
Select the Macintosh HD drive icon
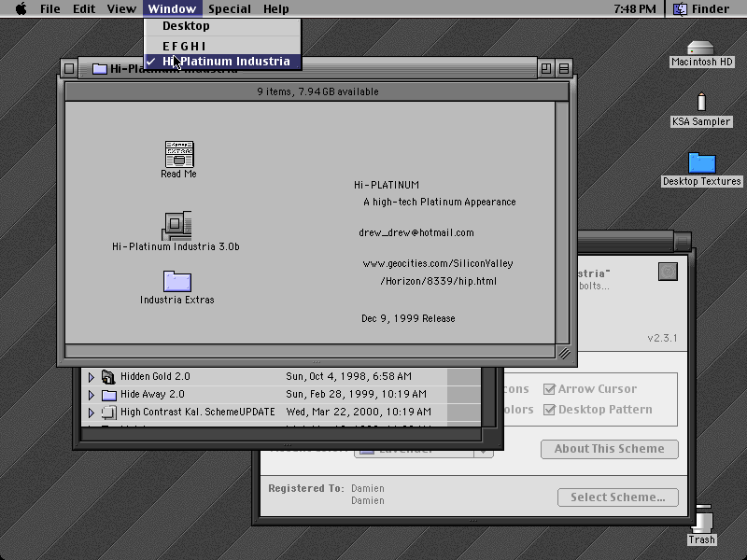coord(701,49)
